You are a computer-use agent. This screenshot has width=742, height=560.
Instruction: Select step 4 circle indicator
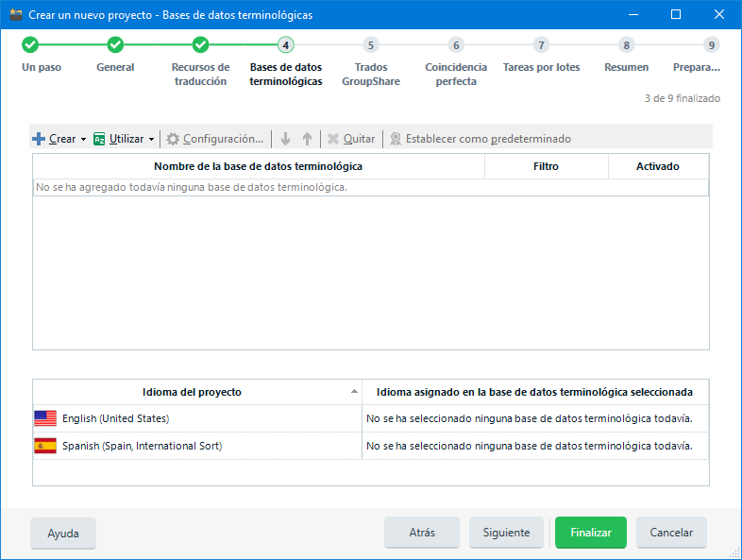[x=286, y=45]
